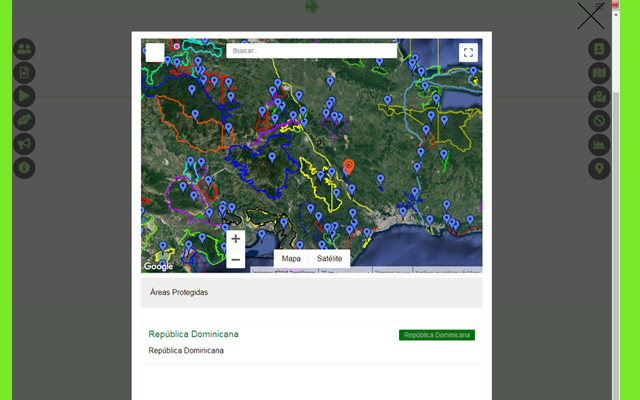Zoom in on the map

click(x=235, y=239)
